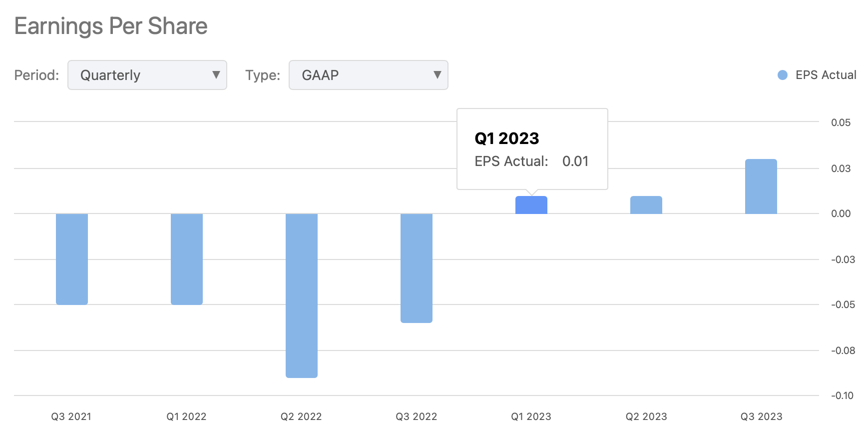Click the Quarterly dropdown arrow

pos(216,75)
